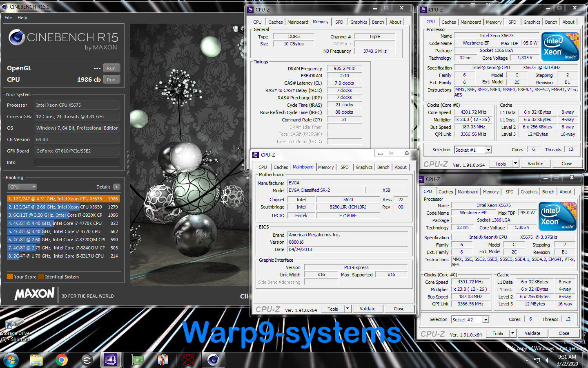Viewport: 588px width, 368px height.
Task: Click the CPU-Z title icon of Mainboard window
Action: pyautogui.click(x=256, y=155)
